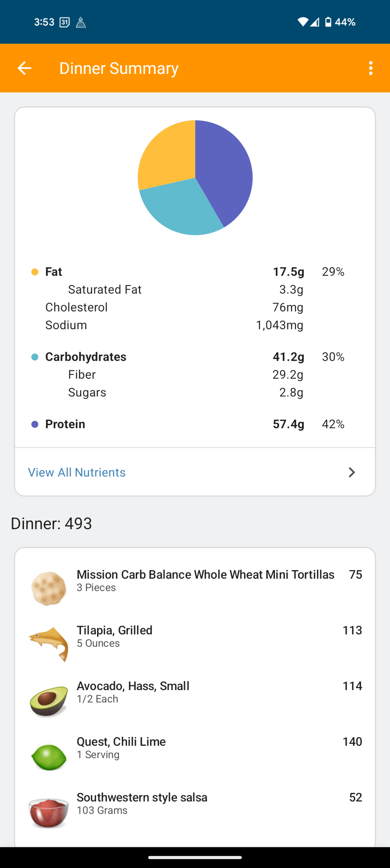
Task: Tap the calendar icon in status bar
Action: [x=65, y=22]
